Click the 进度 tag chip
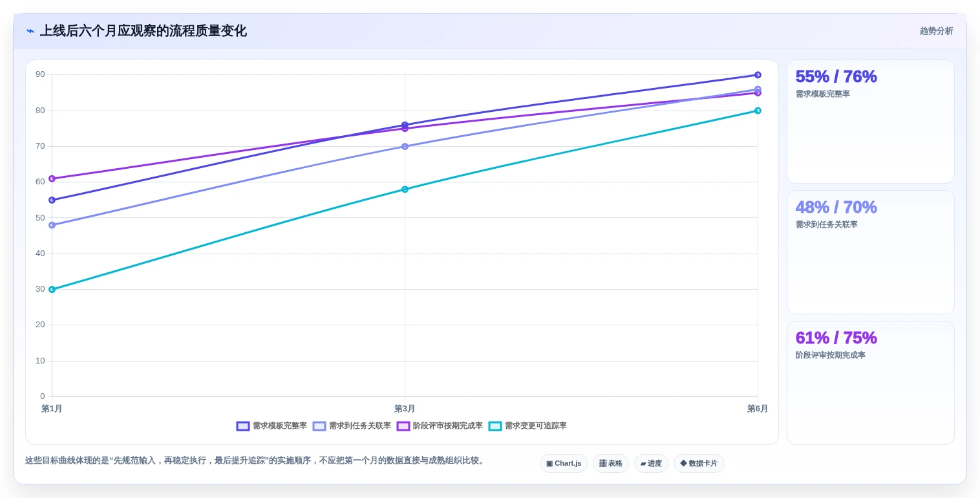 pos(651,464)
